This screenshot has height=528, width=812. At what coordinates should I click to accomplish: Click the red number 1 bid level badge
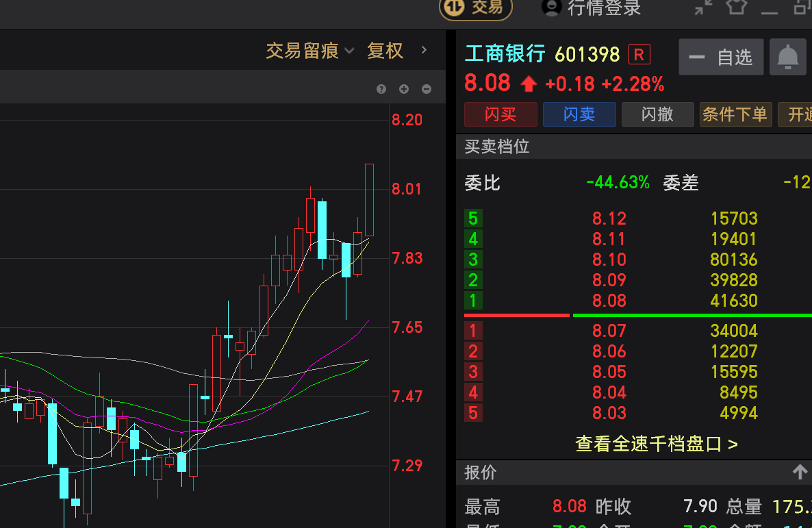pyautogui.click(x=473, y=331)
